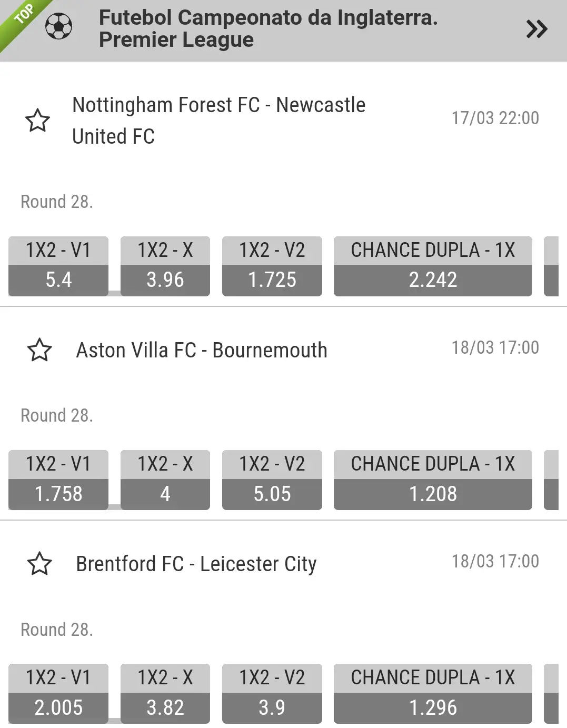Screen dimensions: 567x728
Task: Open Aston Villa FC - Bournemouth match
Action: 202,350
